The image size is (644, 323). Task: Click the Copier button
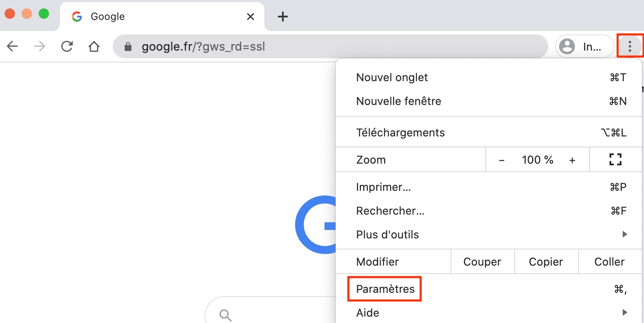546,261
